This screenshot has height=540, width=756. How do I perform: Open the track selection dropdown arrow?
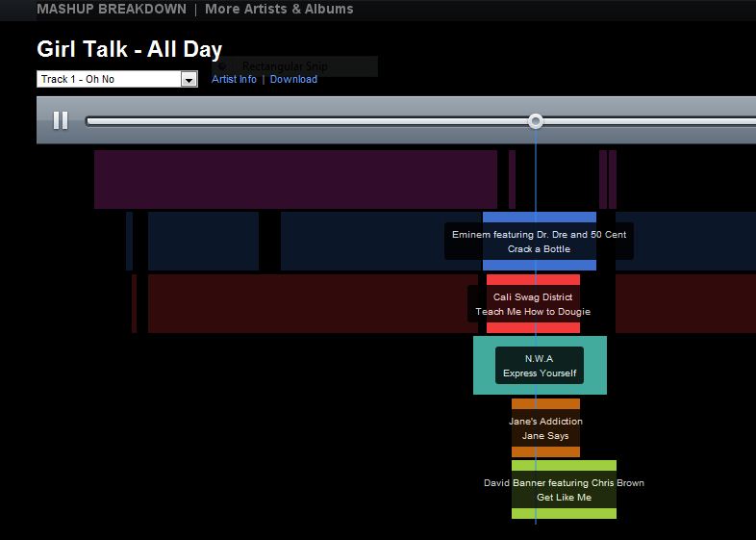[x=189, y=79]
